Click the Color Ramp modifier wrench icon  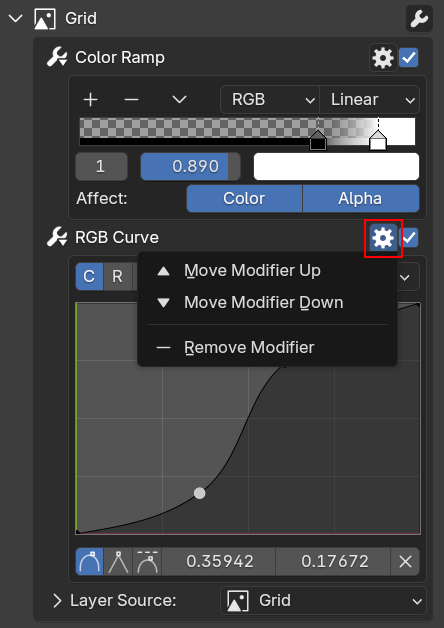57,57
